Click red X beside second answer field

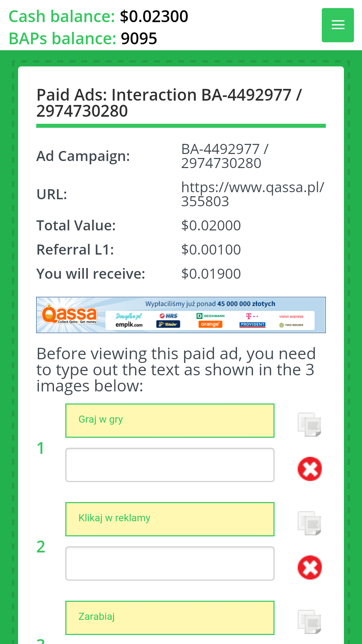click(310, 568)
